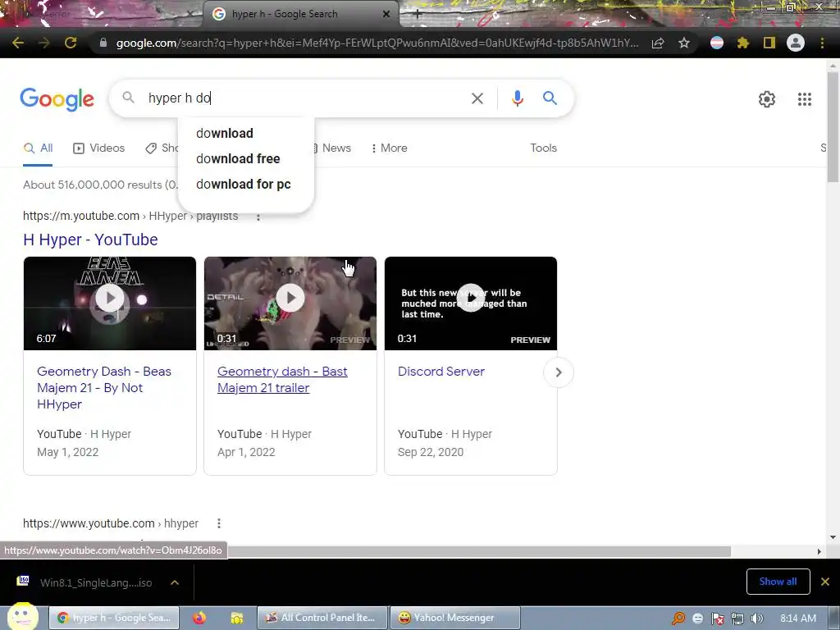
Task: Click the striped extension icon beside the star
Action: 717,43
